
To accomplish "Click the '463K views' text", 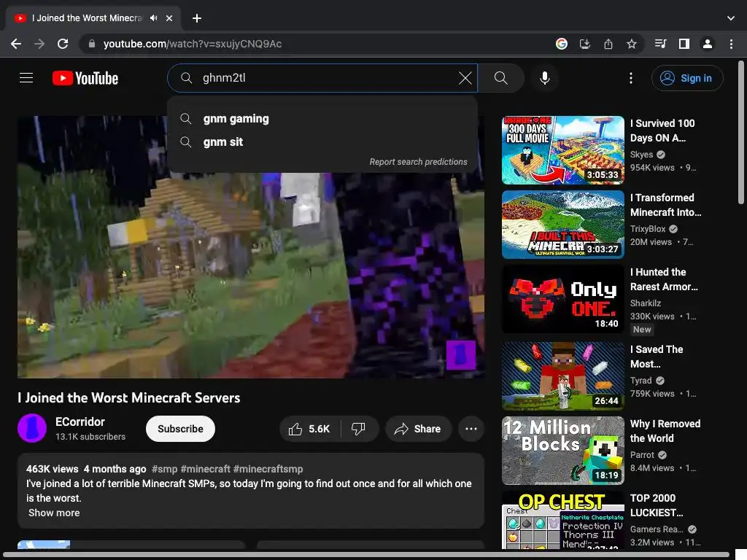I will [x=52, y=469].
